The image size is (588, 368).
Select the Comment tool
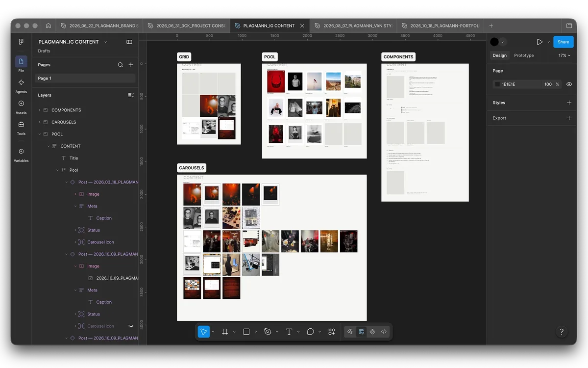pyautogui.click(x=310, y=332)
